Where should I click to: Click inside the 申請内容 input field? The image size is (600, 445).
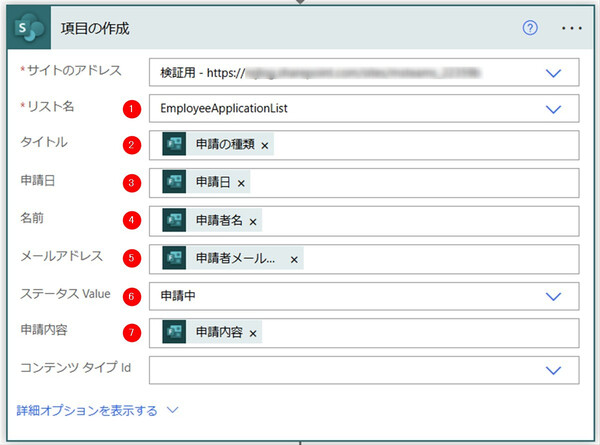tap(364, 333)
